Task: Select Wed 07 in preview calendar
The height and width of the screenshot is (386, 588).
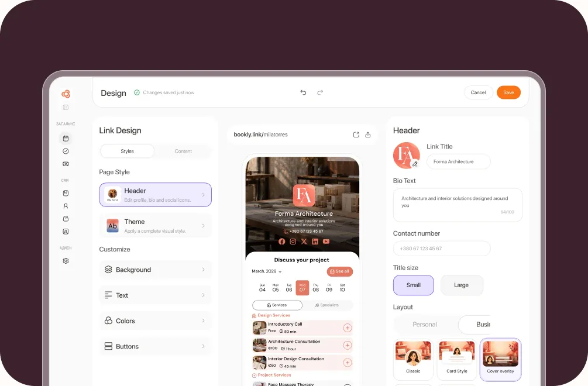Action: click(x=302, y=288)
